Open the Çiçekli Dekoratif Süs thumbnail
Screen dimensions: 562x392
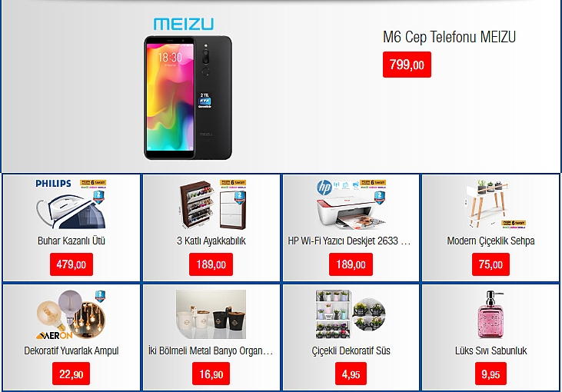(351, 314)
